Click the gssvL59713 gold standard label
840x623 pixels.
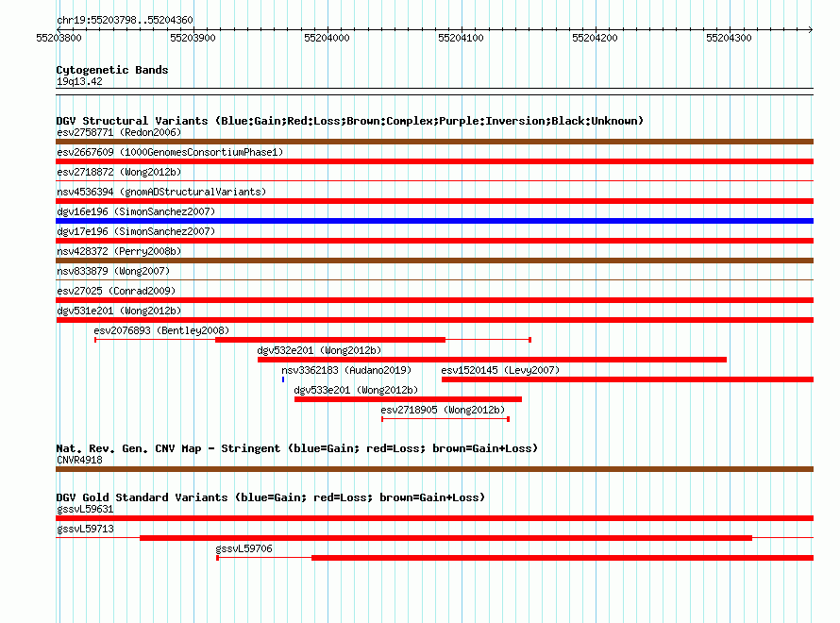point(85,529)
